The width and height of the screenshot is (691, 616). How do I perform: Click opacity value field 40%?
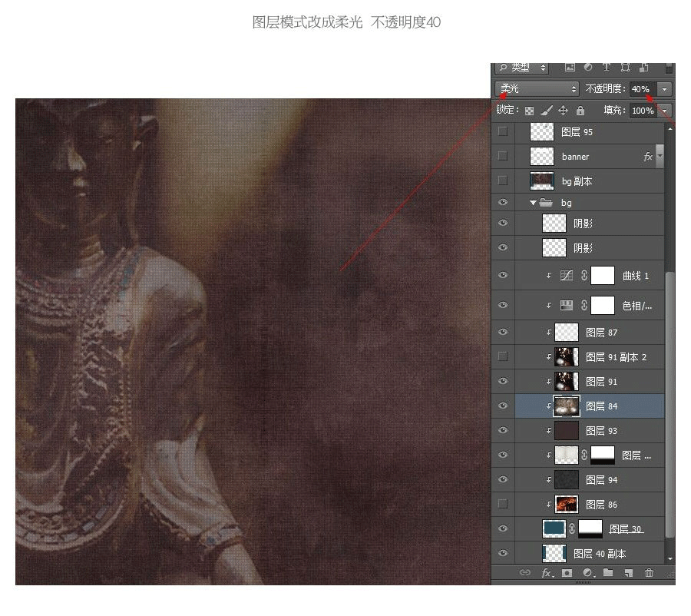pos(643,89)
